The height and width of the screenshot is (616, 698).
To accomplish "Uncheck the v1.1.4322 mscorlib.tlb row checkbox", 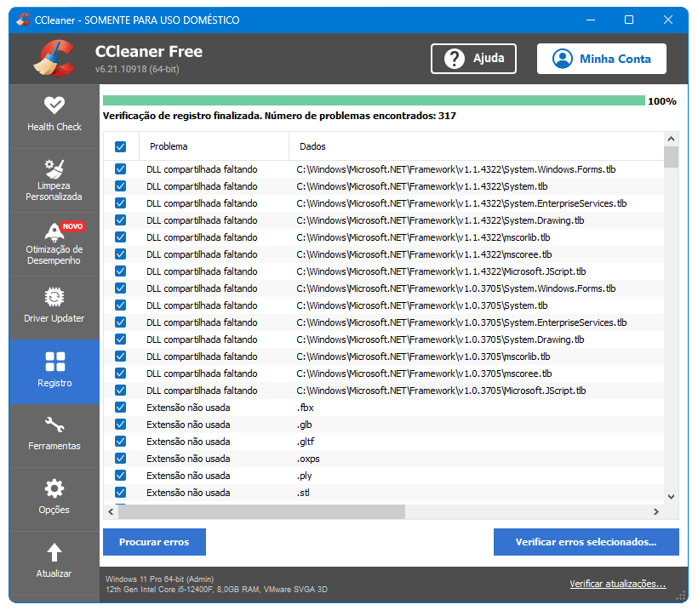I will pyautogui.click(x=120, y=237).
